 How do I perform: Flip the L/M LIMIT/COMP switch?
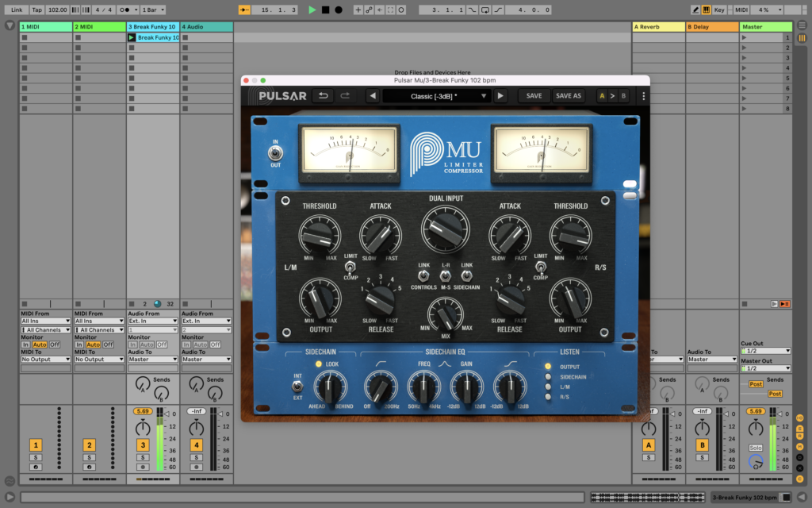[350, 267]
